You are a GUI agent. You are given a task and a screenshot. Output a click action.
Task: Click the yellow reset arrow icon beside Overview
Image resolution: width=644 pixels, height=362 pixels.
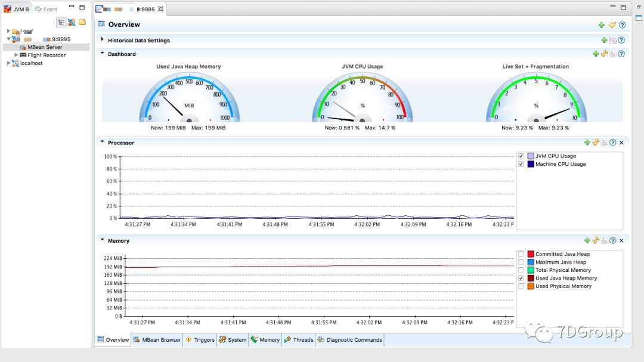pyautogui.click(x=612, y=25)
